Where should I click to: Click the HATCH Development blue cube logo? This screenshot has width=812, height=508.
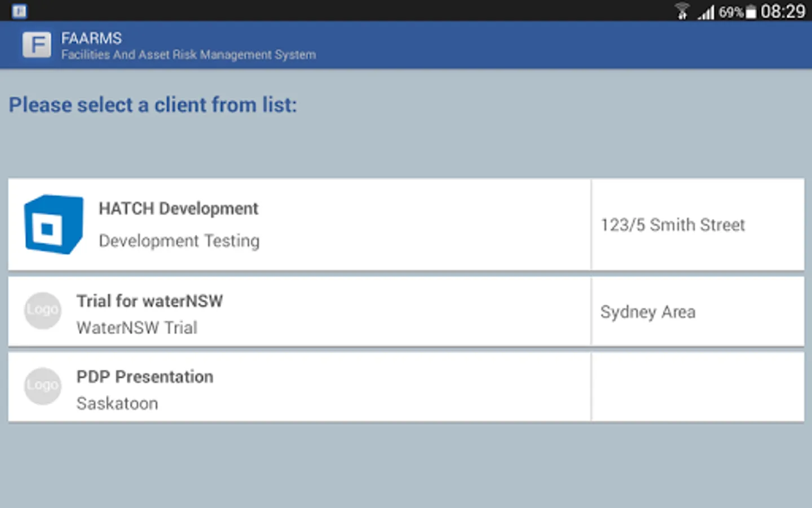(x=54, y=225)
